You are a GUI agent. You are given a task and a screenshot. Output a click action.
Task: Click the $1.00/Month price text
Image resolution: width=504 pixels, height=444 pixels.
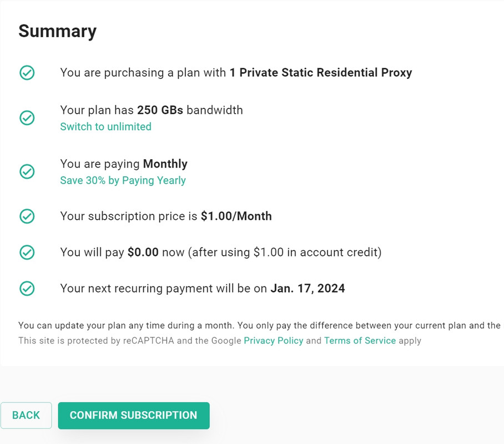236,216
